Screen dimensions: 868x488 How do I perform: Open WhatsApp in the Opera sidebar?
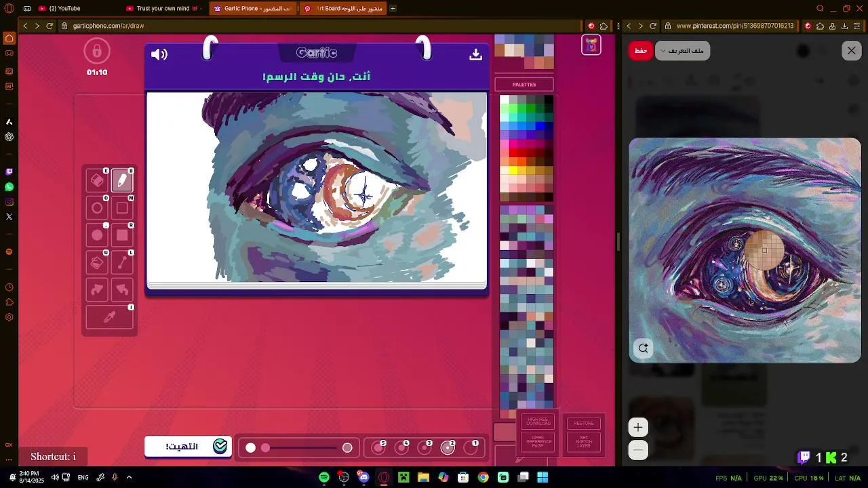pyautogui.click(x=9, y=186)
